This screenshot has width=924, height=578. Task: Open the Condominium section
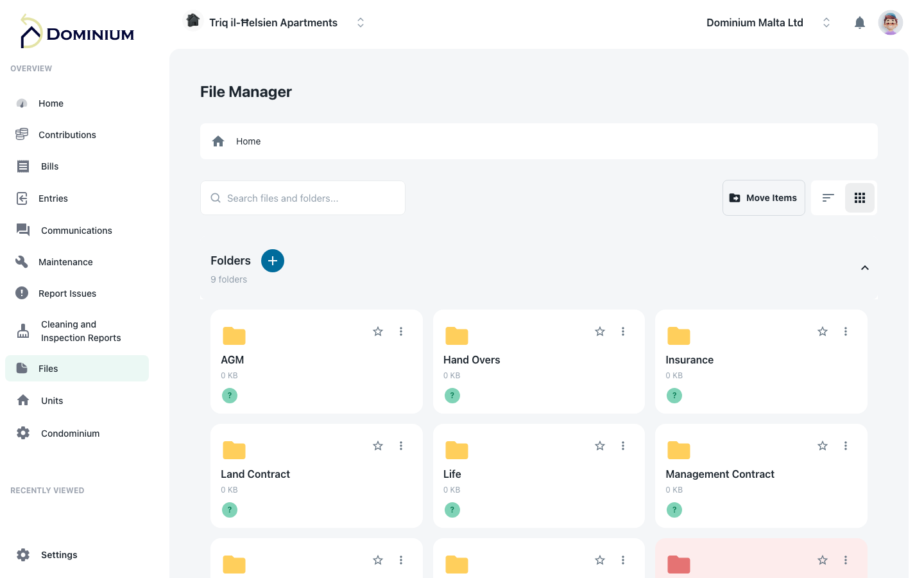77,433
